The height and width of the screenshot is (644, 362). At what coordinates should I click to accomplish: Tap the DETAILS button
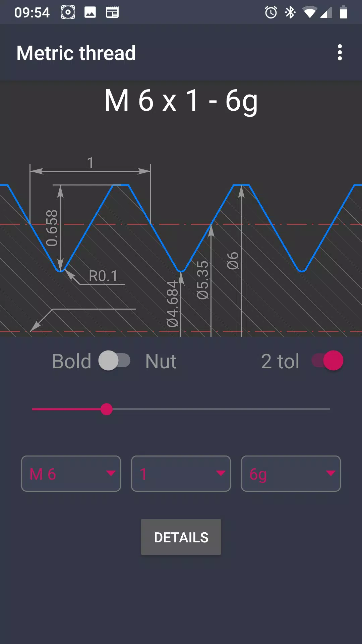181,537
